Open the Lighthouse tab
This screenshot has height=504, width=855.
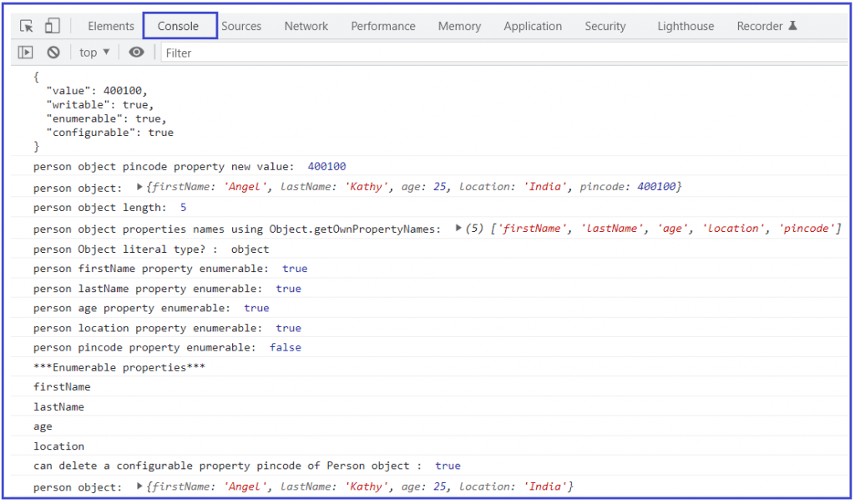pos(685,26)
